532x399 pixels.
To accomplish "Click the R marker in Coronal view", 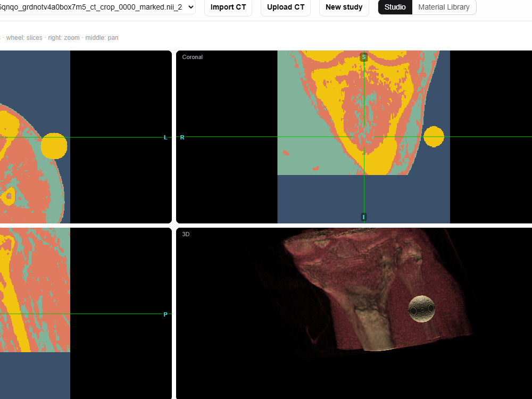I will [x=182, y=137].
